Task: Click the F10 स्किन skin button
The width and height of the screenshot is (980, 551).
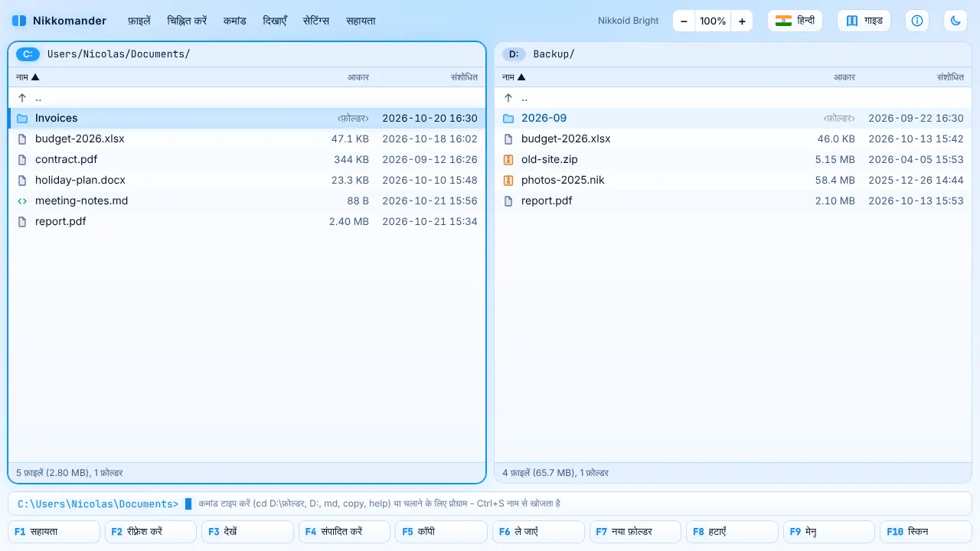Action: point(926,531)
